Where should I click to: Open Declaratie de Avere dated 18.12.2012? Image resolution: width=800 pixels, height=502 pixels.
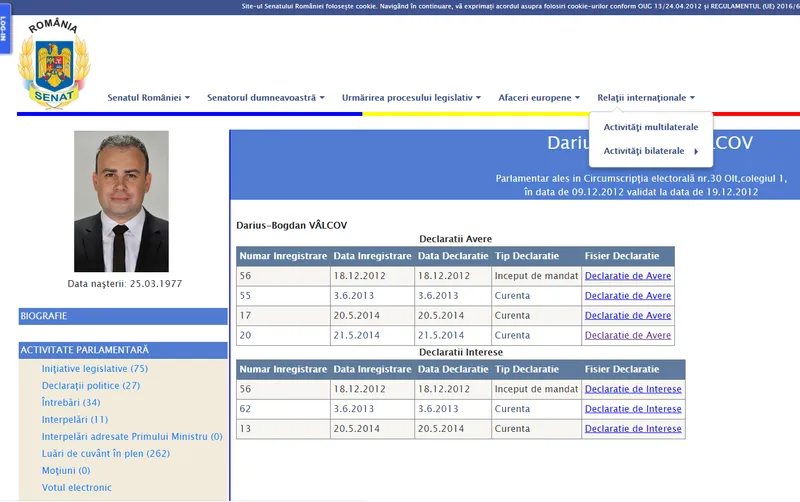click(628, 276)
